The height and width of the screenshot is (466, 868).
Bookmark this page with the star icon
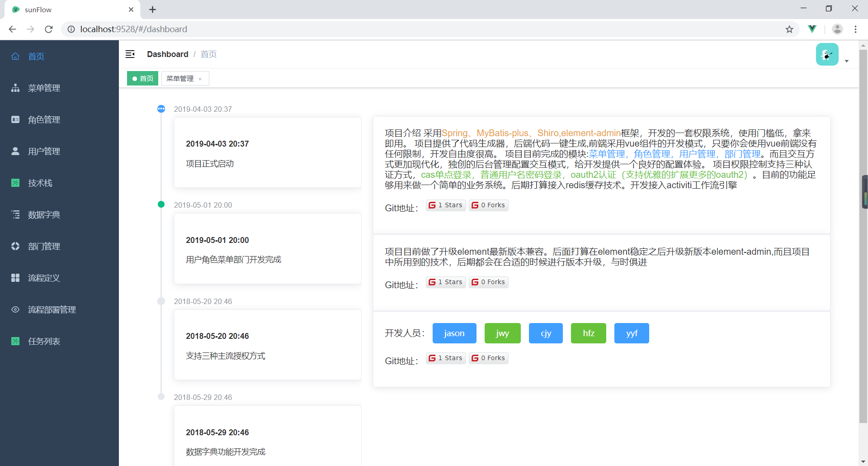(x=789, y=29)
